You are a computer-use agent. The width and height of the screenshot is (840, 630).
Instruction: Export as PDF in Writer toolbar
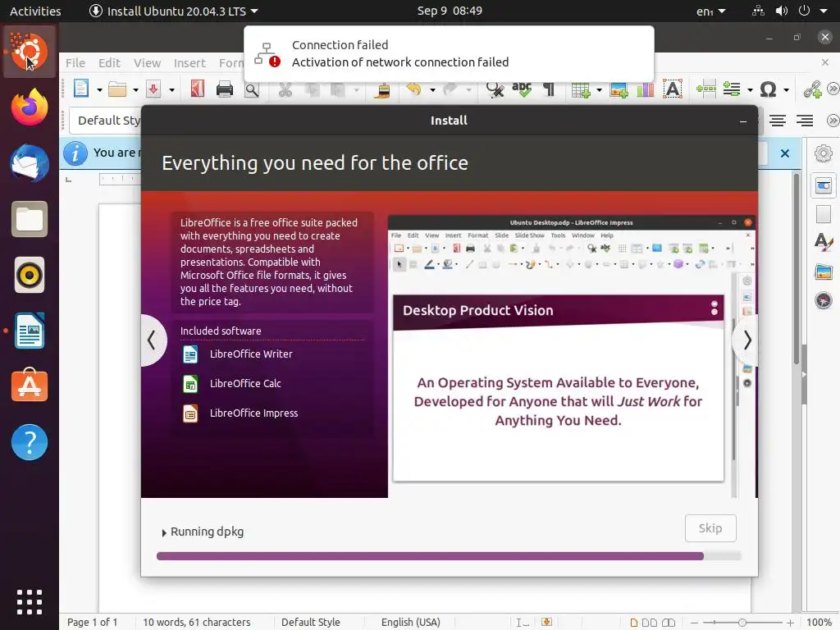[198, 89]
